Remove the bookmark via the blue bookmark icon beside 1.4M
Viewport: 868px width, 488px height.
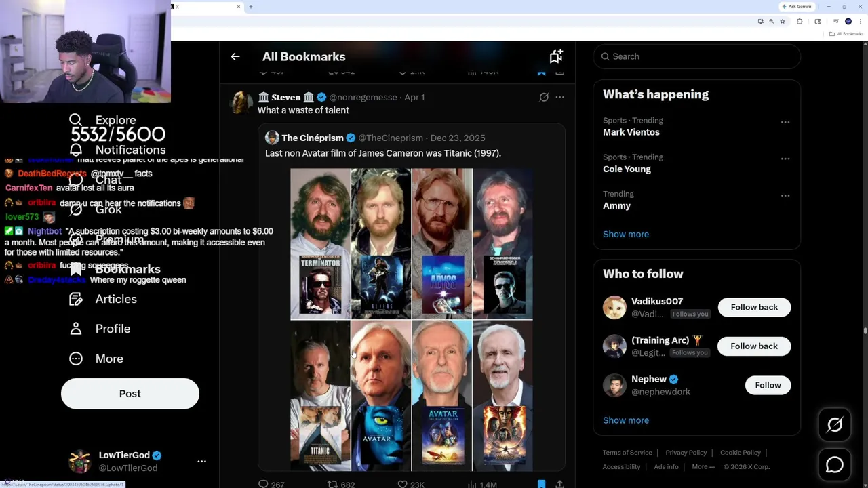[x=541, y=484]
